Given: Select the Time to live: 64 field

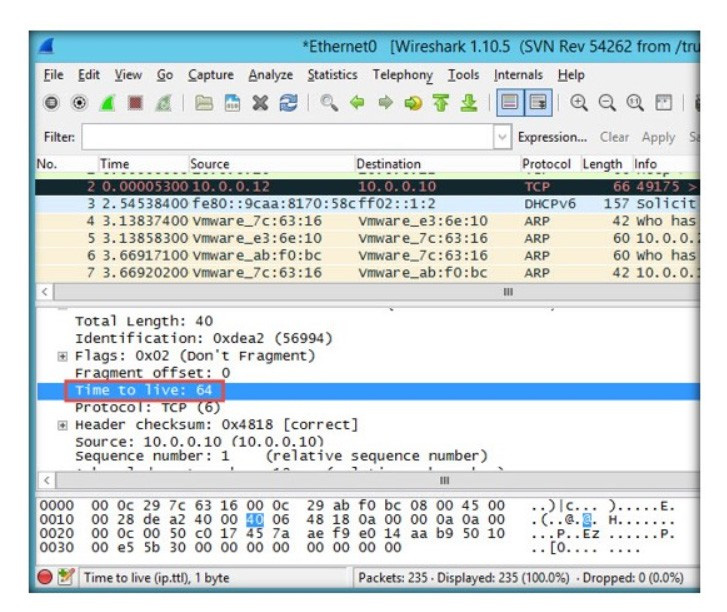Looking at the screenshot, I should (368, 390).
